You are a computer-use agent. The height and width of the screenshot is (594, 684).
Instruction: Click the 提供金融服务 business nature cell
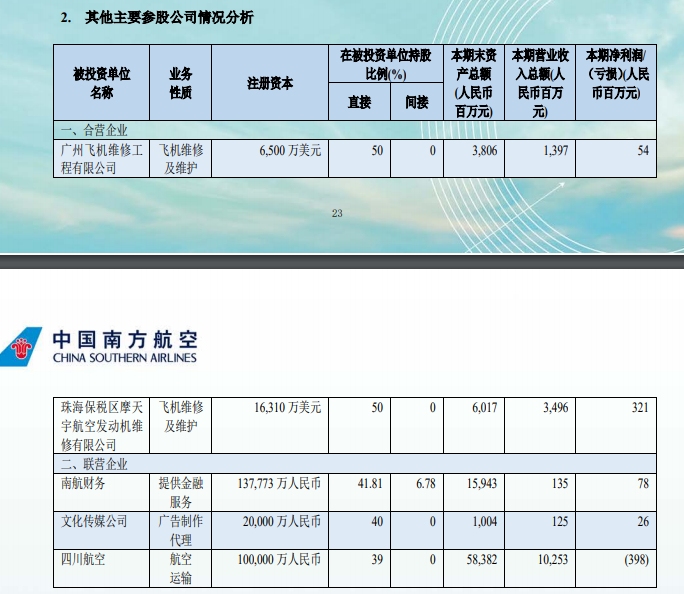(181, 493)
